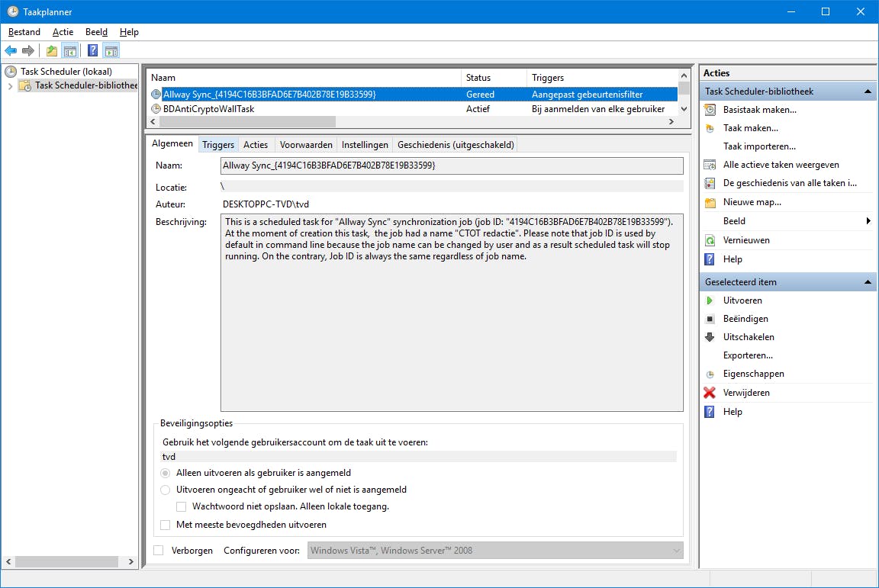Toggle the console tree toolbar icon
The height and width of the screenshot is (588, 879).
70,51
